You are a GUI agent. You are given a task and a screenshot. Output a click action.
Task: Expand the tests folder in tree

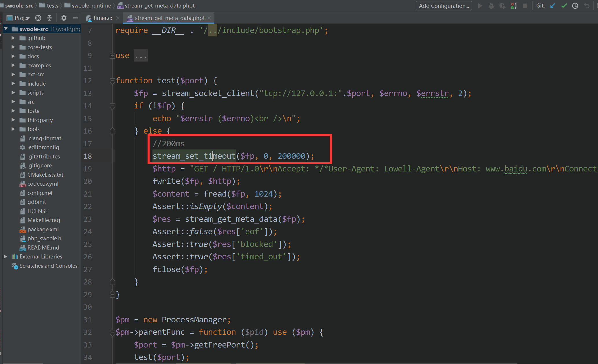pyautogui.click(x=13, y=111)
